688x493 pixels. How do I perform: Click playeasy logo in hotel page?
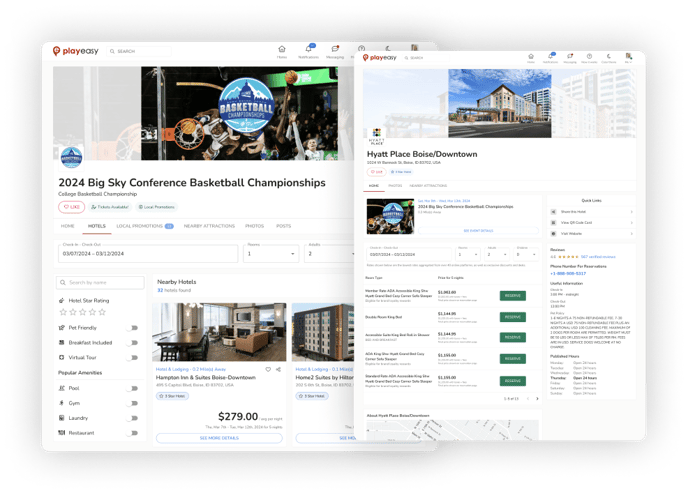[x=380, y=57]
